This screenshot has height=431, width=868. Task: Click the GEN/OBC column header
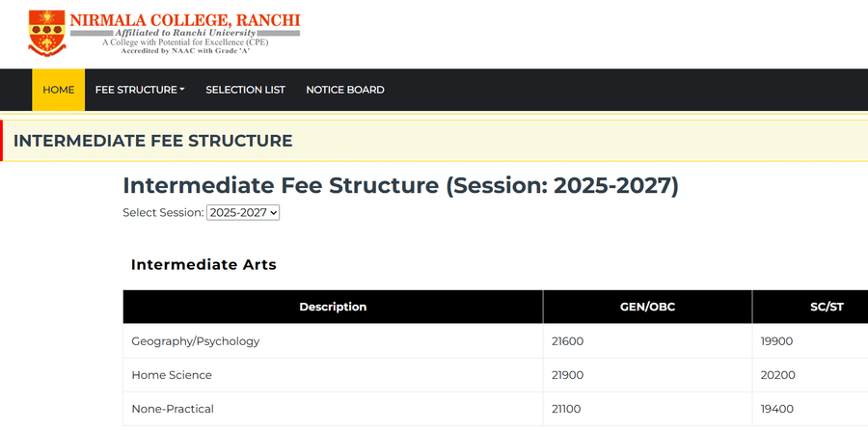click(647, 307)
